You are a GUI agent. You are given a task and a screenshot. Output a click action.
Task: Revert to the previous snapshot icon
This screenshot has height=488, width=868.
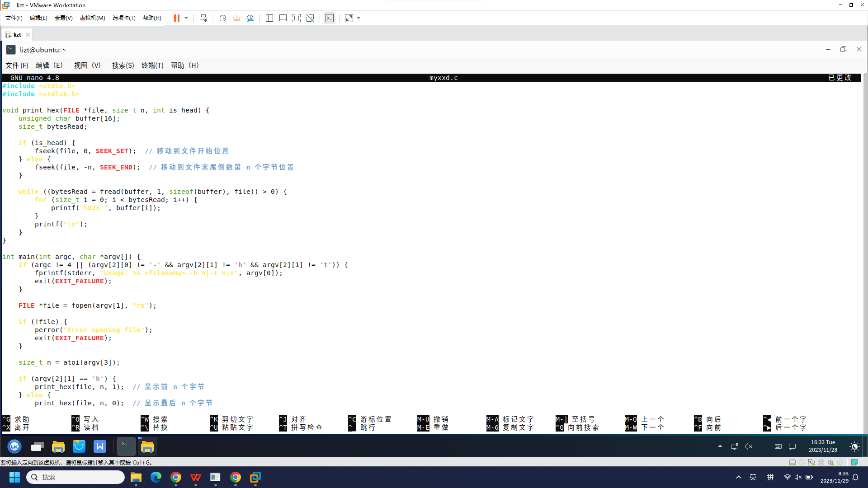click(x=236, y=18)
